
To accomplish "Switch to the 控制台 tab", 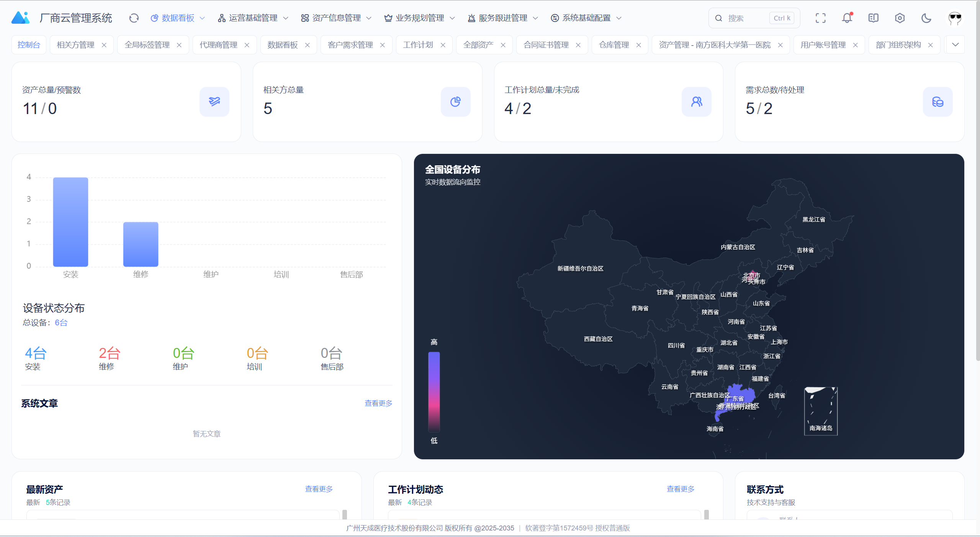I will tap(29, 45).
